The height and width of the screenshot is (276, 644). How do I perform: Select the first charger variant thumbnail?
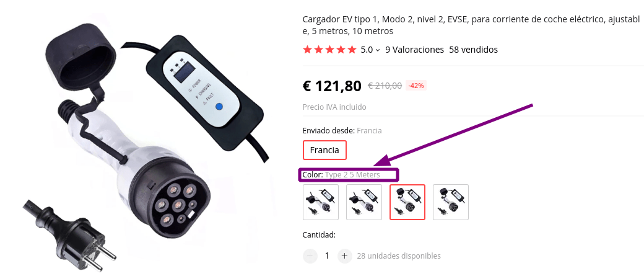click(321, 202)
